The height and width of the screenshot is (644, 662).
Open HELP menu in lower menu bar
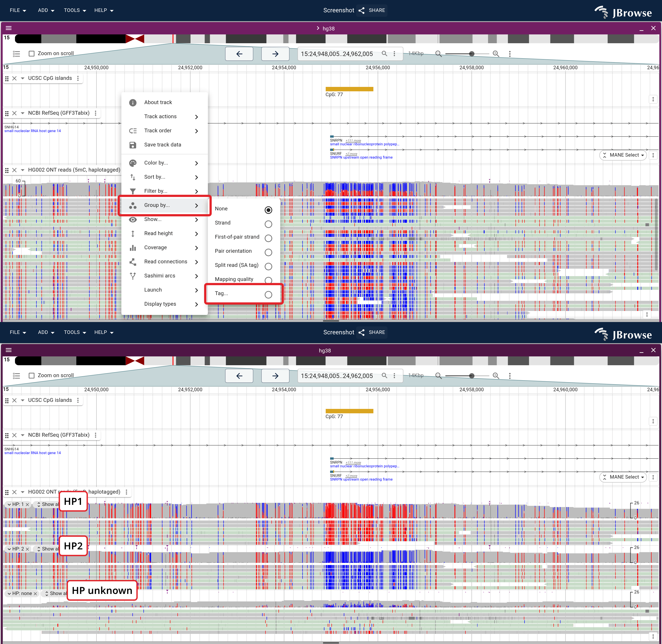pyautogui.click(x=103, y=333)
